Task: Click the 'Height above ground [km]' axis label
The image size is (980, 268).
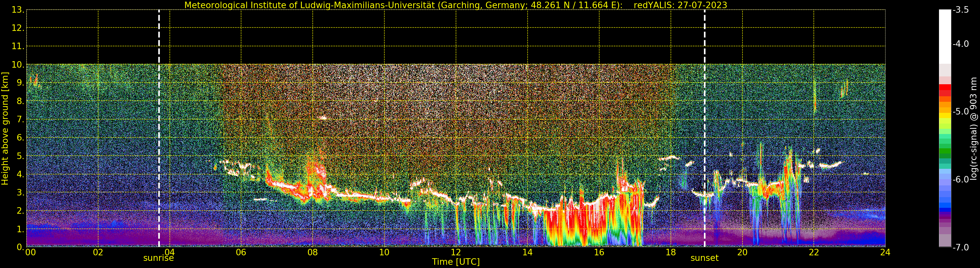Action: pos(5,128)
